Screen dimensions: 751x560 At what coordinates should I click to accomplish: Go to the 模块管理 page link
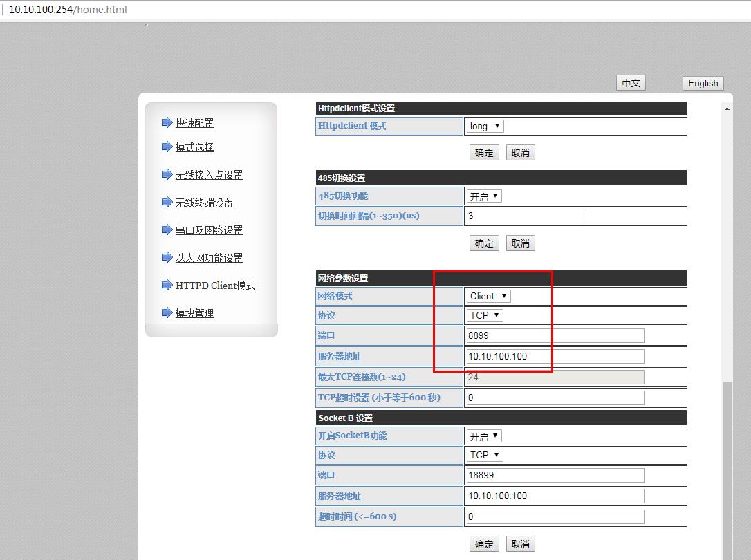click(194, 313)
